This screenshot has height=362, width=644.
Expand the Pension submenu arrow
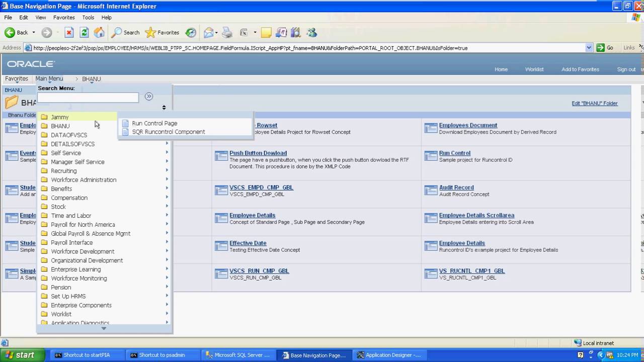tap(167, 287)
